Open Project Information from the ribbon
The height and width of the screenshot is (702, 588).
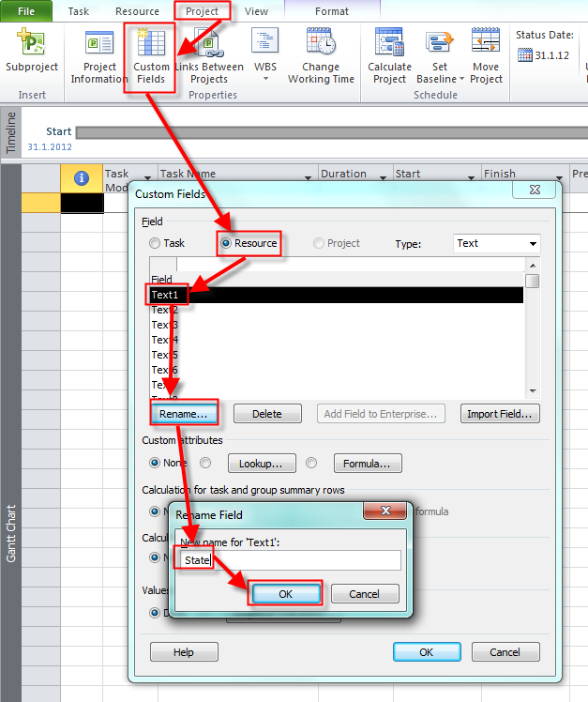click(99, 43)
